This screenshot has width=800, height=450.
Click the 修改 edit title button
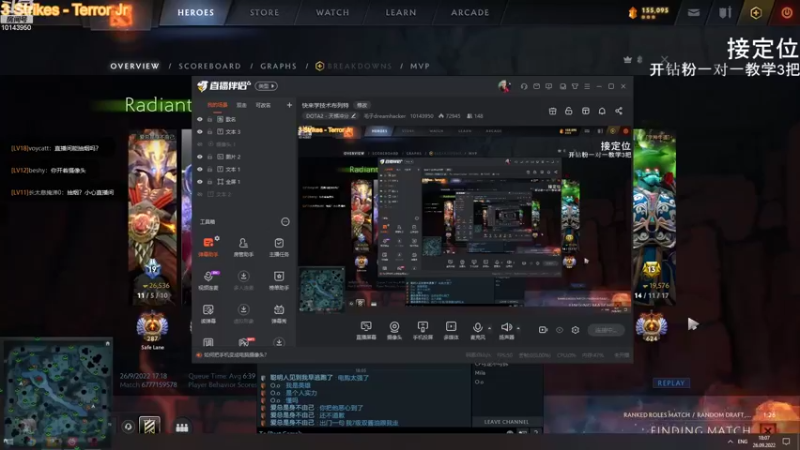362,105
